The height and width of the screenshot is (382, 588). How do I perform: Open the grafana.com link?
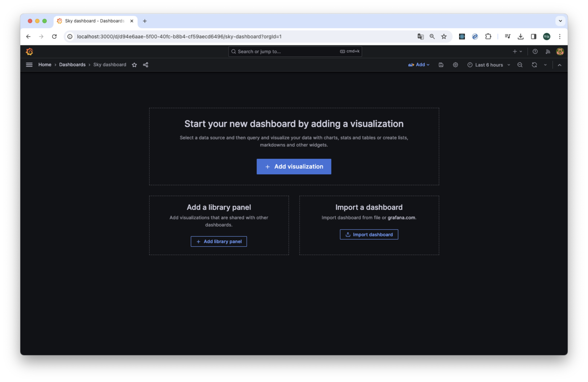(x=401, y=218)
